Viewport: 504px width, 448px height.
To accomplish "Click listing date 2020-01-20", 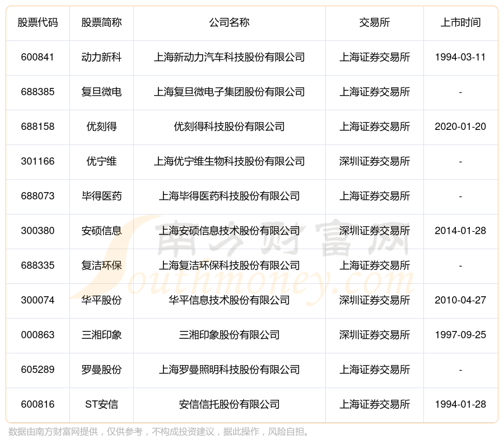I will pos(460,127).
